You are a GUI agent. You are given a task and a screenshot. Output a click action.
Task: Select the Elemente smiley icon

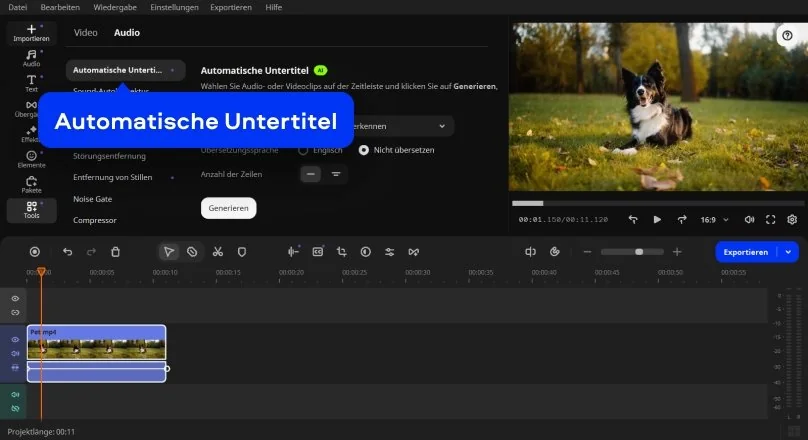31,158
